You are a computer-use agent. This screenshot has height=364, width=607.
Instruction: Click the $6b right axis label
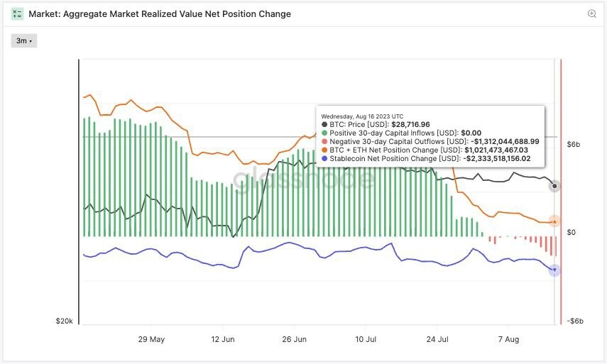[574, 144]
